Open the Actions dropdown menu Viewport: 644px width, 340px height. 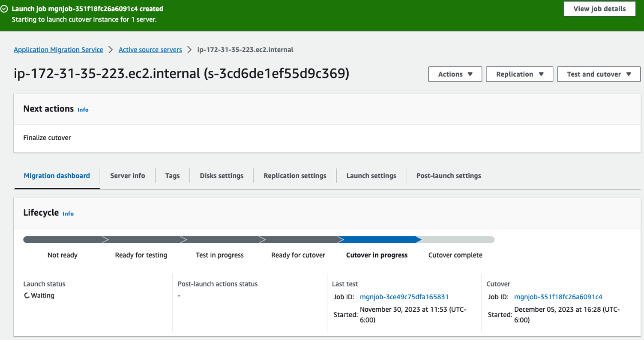click(x=455, y=74)
